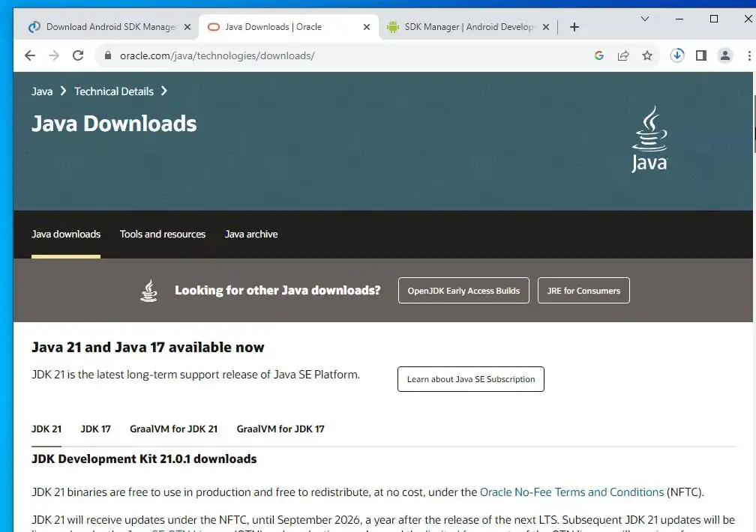The width and height of the screenshot is (756, 532).
Task: Click the Java logo in header
Action: (649, 139)
